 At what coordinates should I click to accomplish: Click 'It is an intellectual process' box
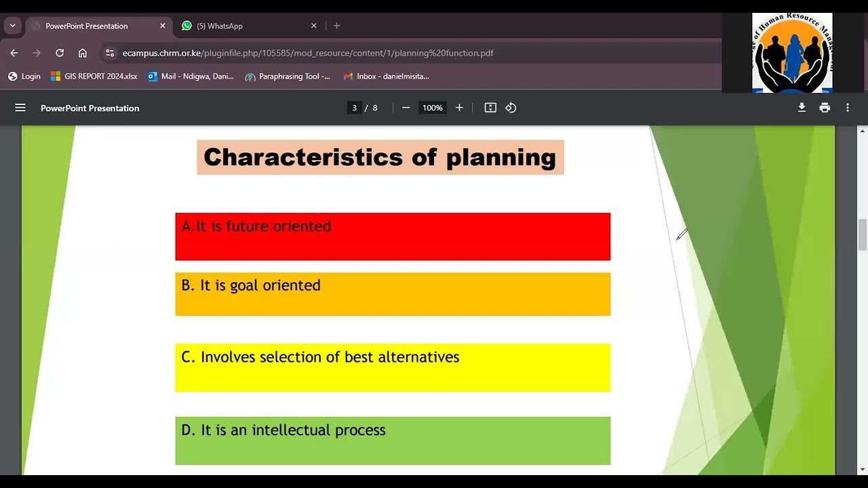(393, 441)
